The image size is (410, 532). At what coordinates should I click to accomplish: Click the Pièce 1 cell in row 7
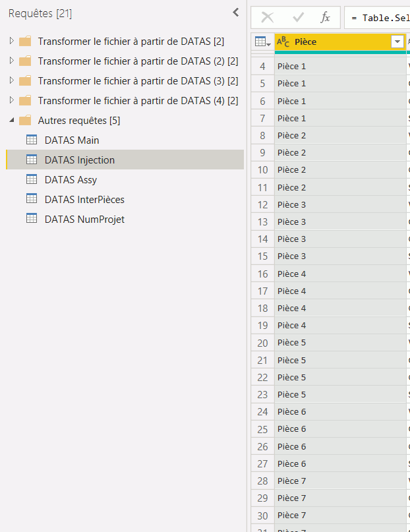(340, 118)
